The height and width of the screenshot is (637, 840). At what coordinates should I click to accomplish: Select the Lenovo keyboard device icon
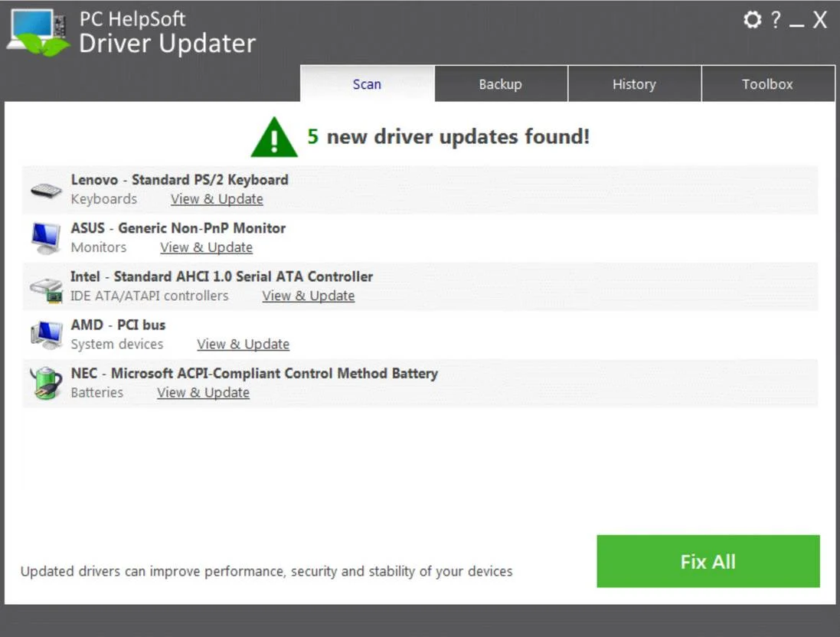pos(46,190)
